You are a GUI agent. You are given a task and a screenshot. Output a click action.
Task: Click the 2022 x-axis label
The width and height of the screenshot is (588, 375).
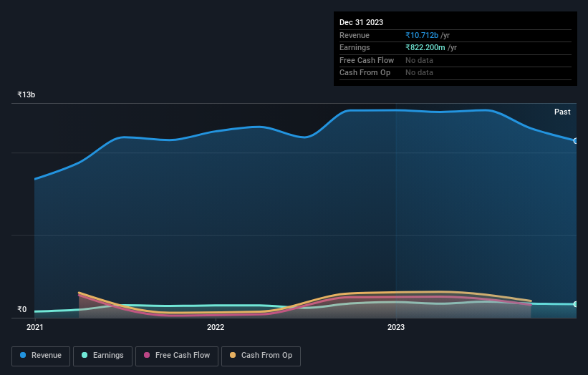coord(216,327)
